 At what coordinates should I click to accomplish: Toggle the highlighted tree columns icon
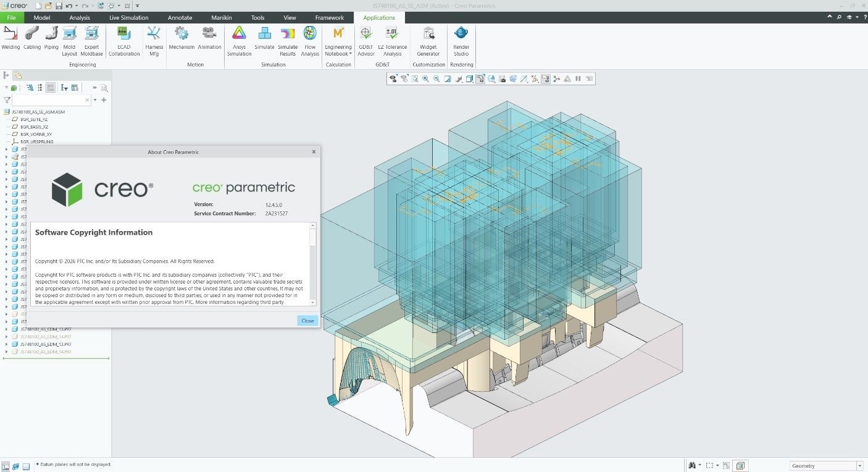[x=51, y=88]
